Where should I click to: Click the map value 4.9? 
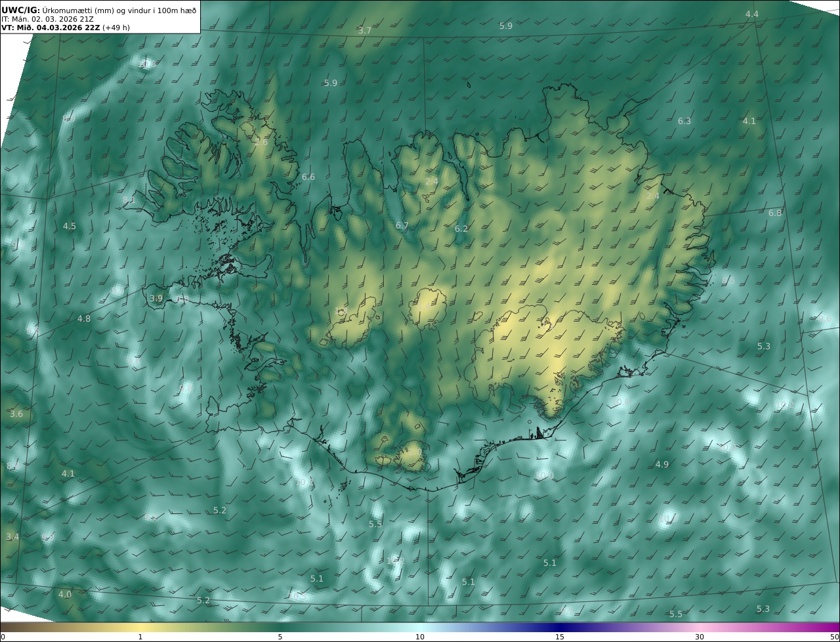[662, 465]
